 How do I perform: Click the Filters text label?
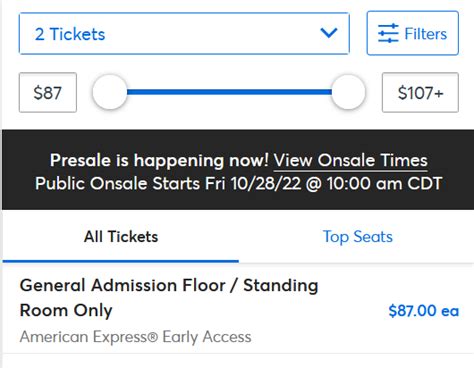click(x=426, y=34)
